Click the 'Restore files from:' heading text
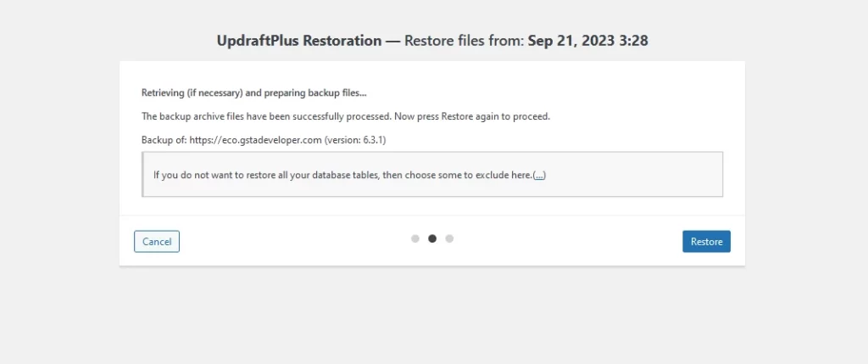The width and height of the screenshot is (868, 364). [465, 41]
